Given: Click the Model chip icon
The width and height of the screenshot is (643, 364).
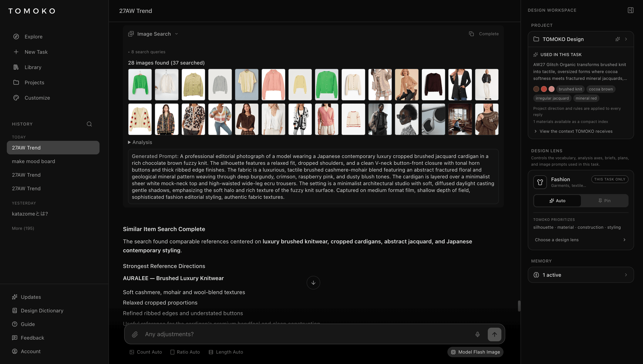Looking at the screenshot, I should [453, 352].
